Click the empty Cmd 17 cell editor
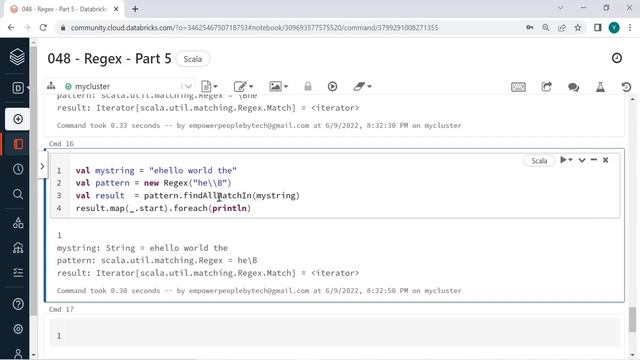The height and width of the screenshot is (360, 640). click(x=335, y=333)
